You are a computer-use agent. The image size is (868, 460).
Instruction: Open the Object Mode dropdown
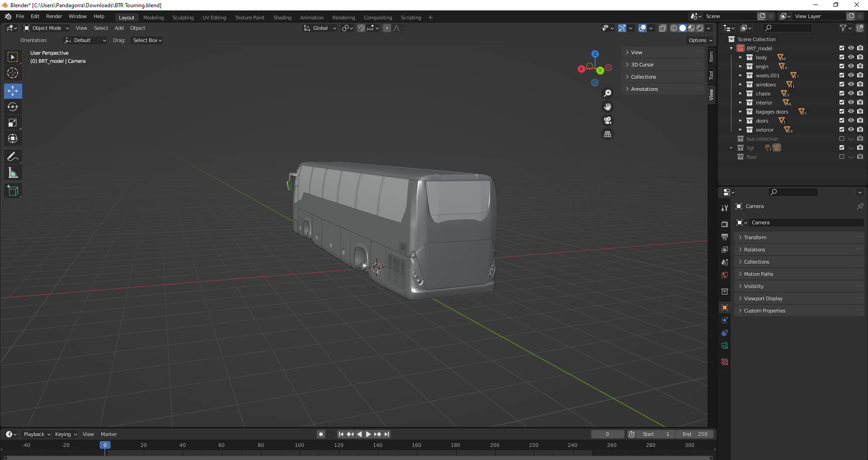(47, 28)
